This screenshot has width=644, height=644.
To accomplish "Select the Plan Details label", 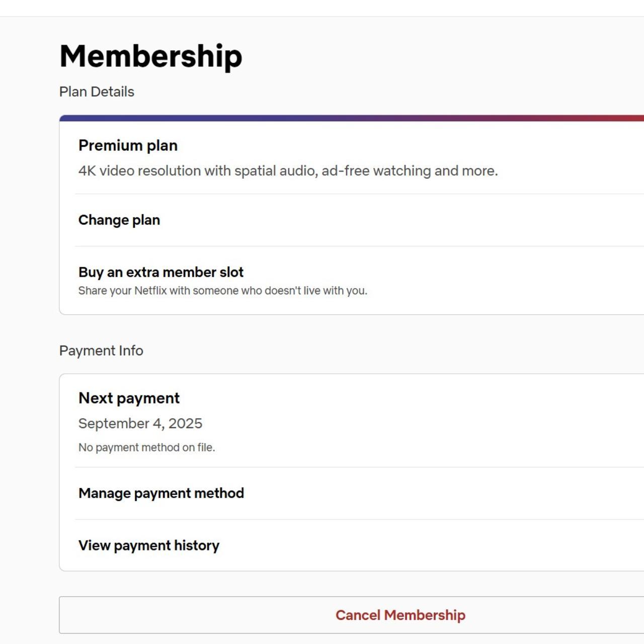I will [97, 92].
